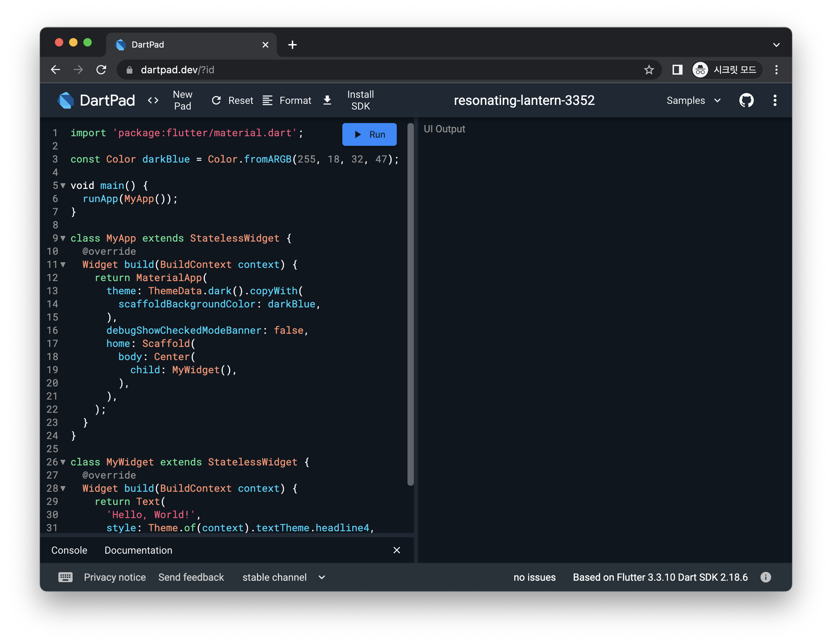Collapse the main() function fold arrow on line 5
Viewport: 832px width, 644px height.
coord(63,186)
